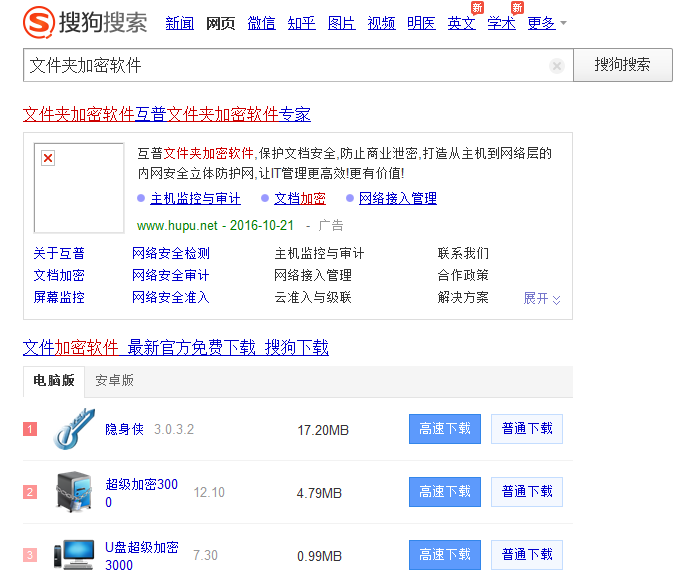Switch to 微信 search

(262, 23)
